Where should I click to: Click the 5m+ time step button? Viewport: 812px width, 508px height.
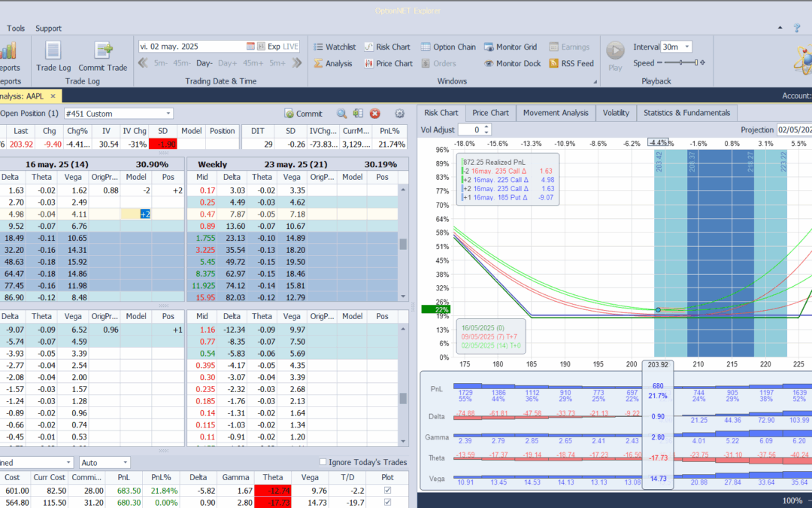277,63
